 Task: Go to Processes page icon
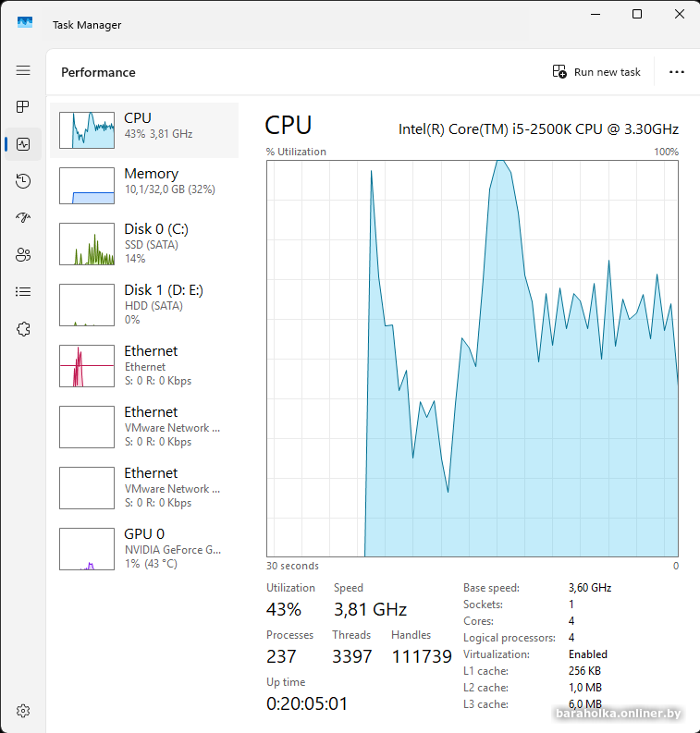pyautogui.click(x=23, y=107)
